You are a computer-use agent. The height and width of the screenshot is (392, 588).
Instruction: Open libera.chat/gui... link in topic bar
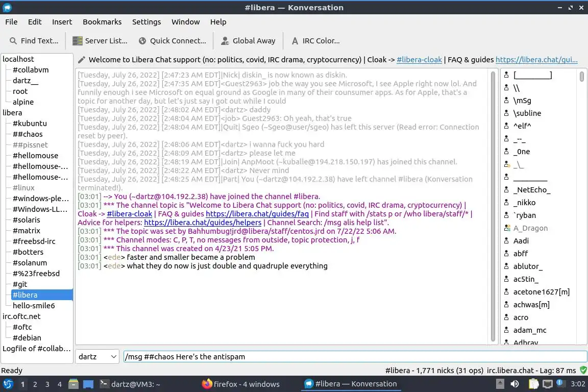536,60
